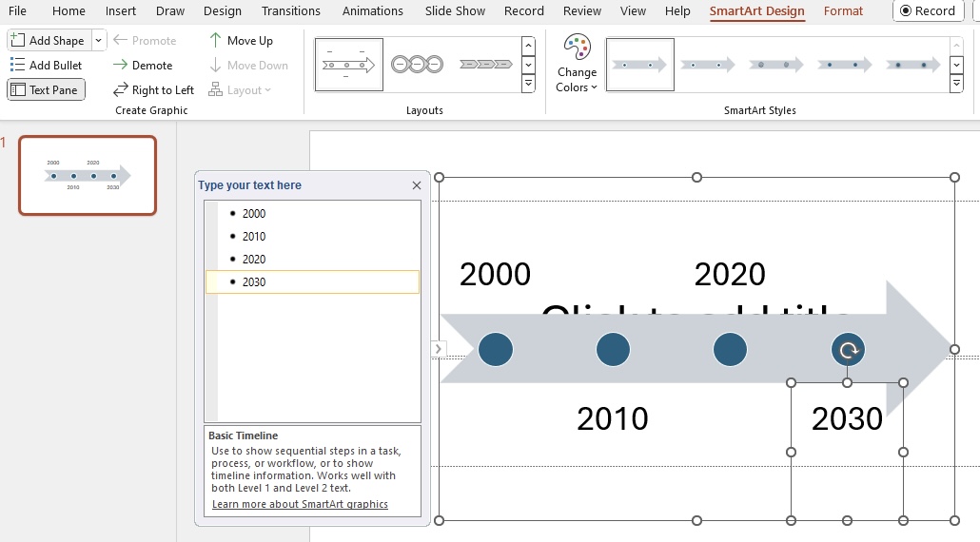Switch to the Home tab
This screenshot has width=980, height=542.
[x=69, y=11]
